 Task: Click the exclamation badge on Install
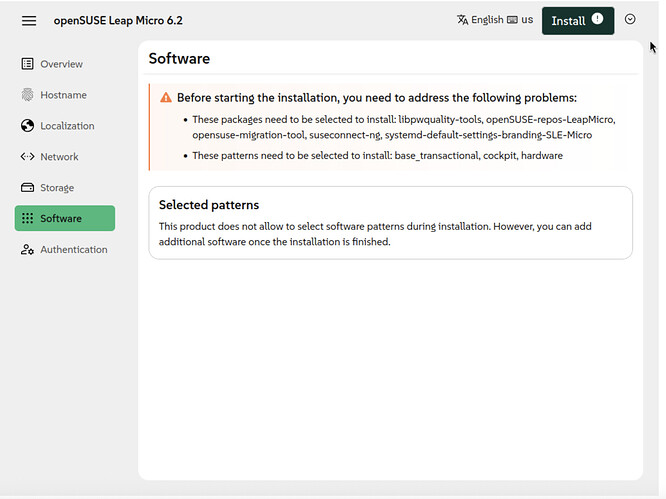[x=598, y=19]
